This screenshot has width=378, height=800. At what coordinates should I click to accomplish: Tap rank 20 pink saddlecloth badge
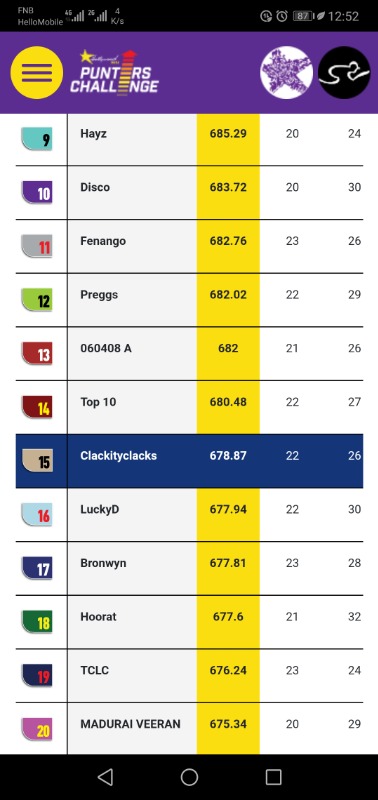pyautogui.click(x=37, y=730)
